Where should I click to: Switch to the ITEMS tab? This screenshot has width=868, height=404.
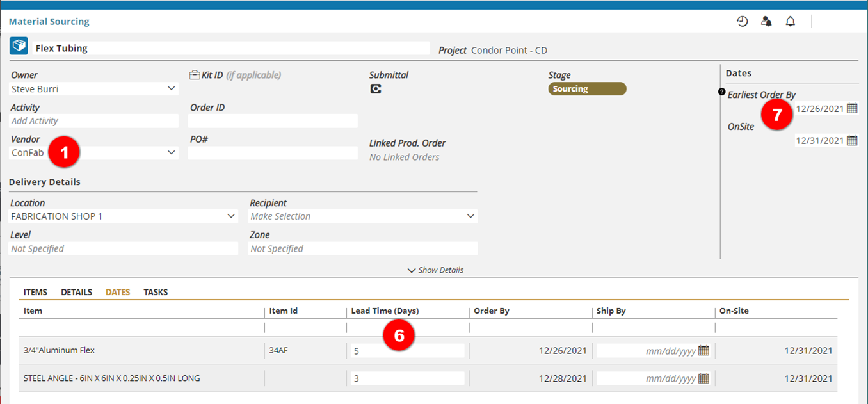(x=35, y=292)
